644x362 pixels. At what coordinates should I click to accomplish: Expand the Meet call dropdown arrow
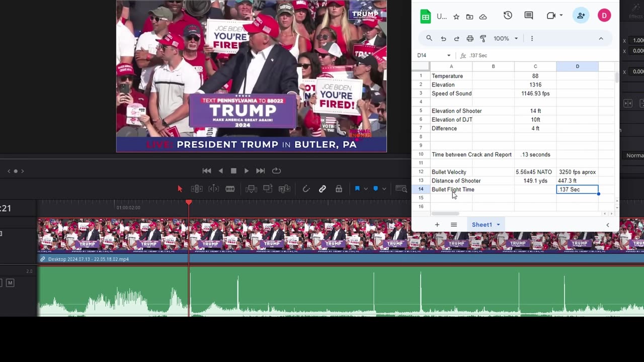pyautogui.click(x=561, y=16)
